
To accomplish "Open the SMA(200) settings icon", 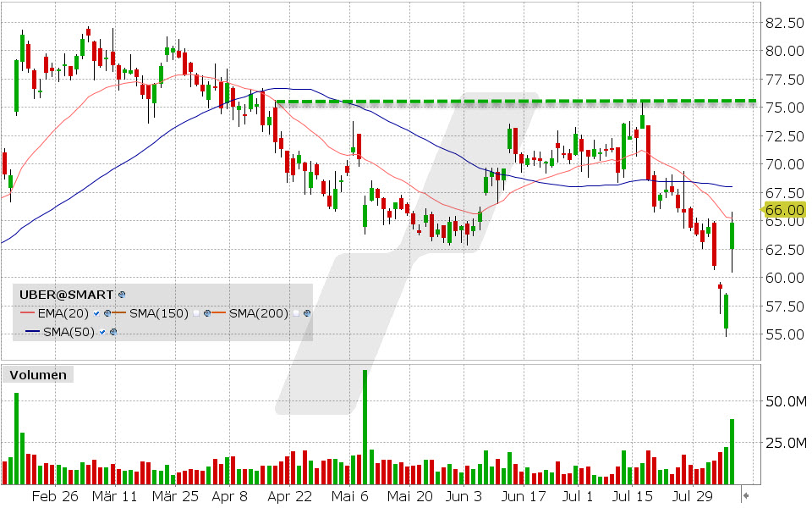I will click(x=307, y=313).
